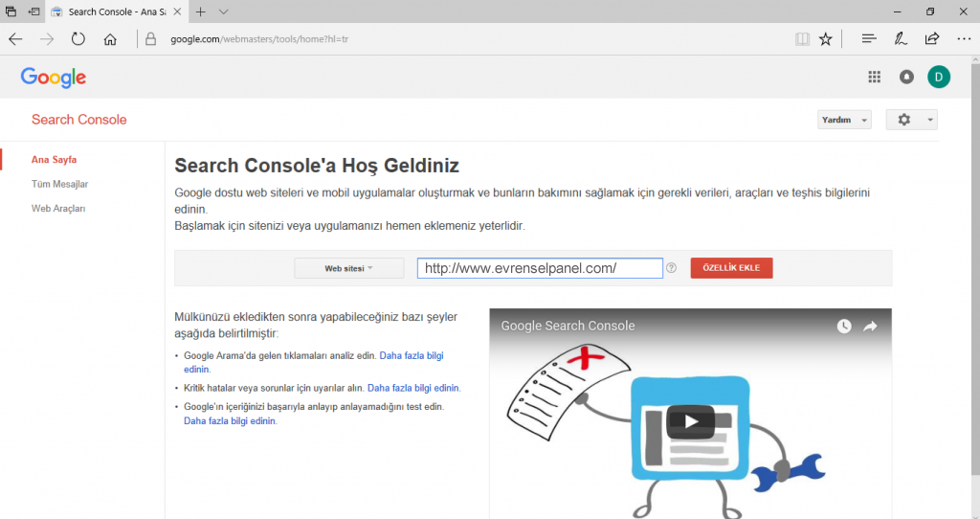Play the Google Search Console video

click(x=691, y=421)
